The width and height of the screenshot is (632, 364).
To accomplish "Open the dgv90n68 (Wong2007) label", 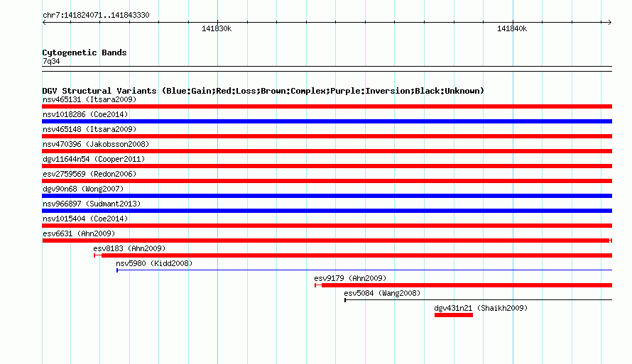I will point(83,189).
